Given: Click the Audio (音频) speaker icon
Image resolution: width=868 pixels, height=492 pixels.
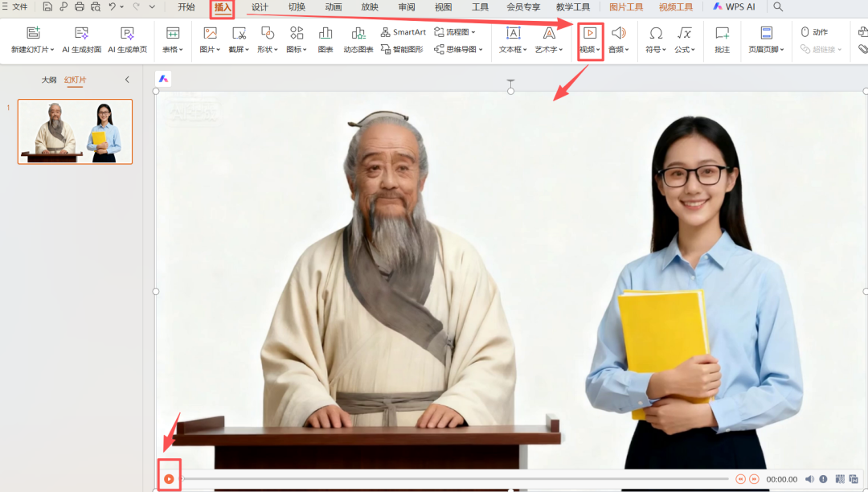Looking at the screenshot, I should (x=618, y=34).
